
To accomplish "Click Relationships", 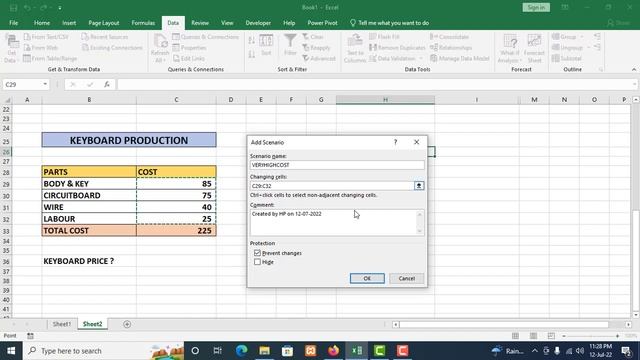I will pos(451,48).
